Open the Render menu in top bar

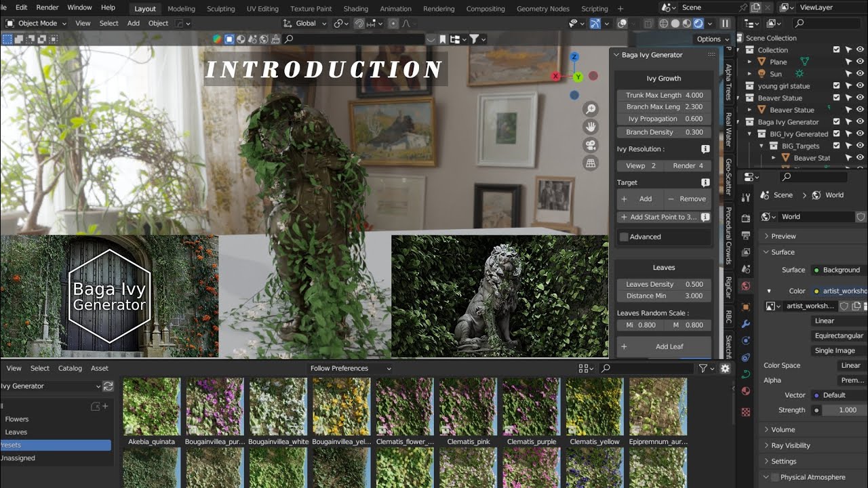tap(47, 7)
